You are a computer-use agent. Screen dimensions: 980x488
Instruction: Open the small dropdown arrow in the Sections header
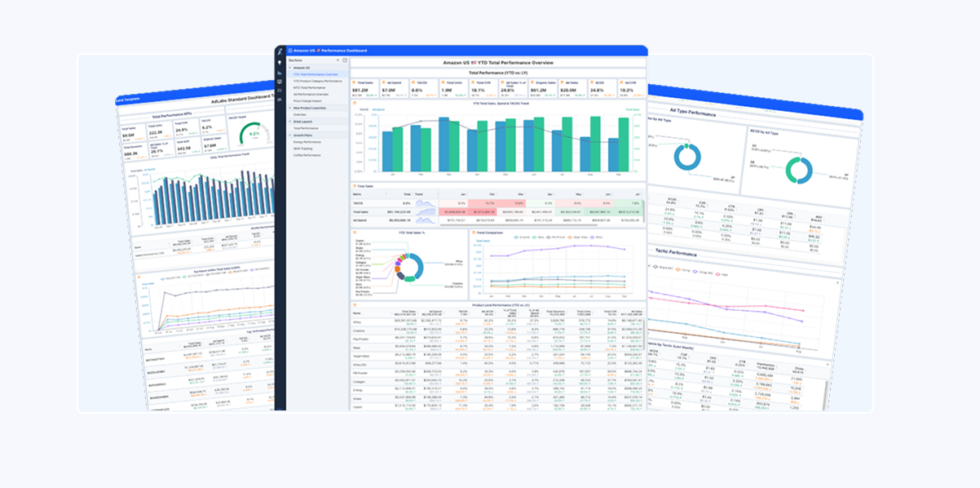point(338,60)
